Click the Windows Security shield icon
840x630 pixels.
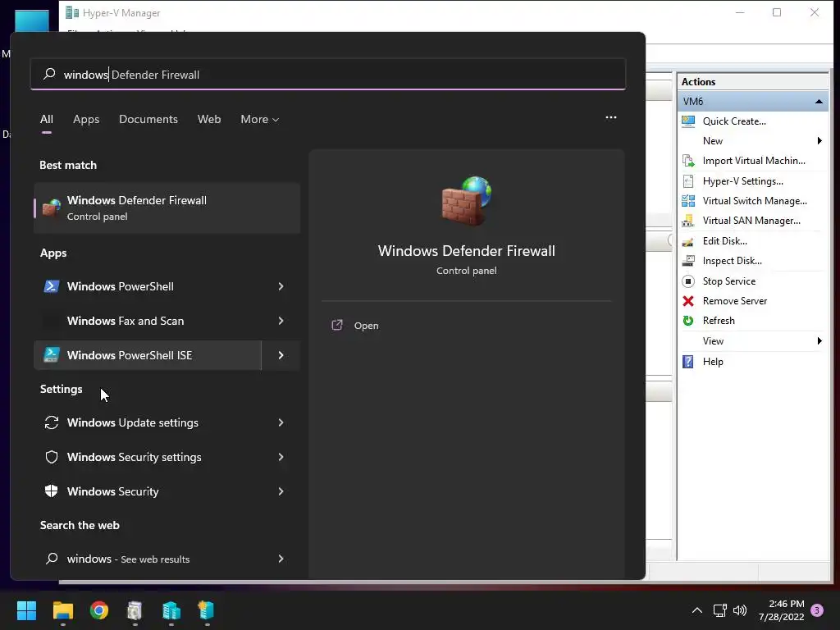[52, 491]
